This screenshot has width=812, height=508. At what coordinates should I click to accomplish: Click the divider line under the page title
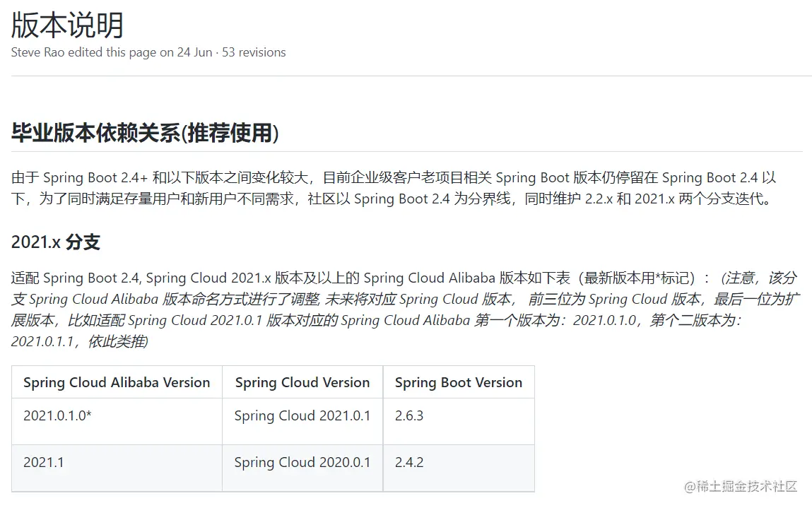(410, 76)
